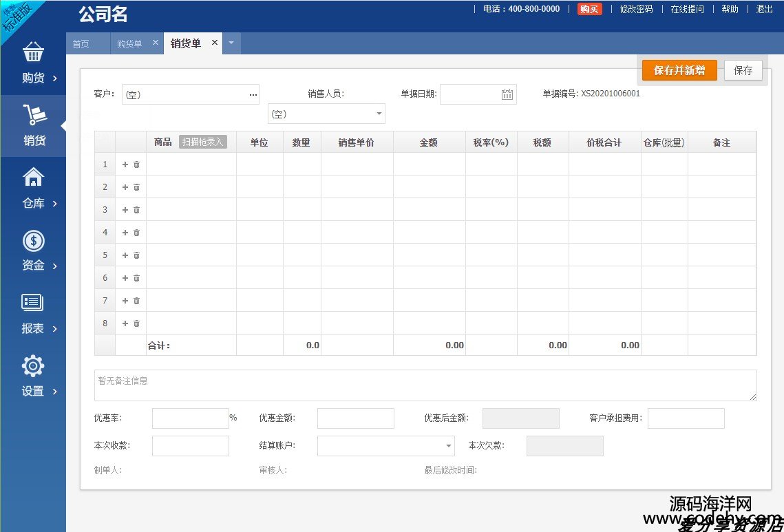Click into the 优惠率 input field

coord(190,418)
